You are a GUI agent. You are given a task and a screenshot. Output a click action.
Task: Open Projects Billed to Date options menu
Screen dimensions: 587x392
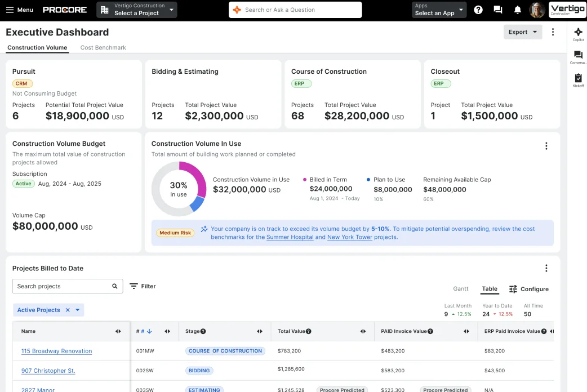[546, 268]
